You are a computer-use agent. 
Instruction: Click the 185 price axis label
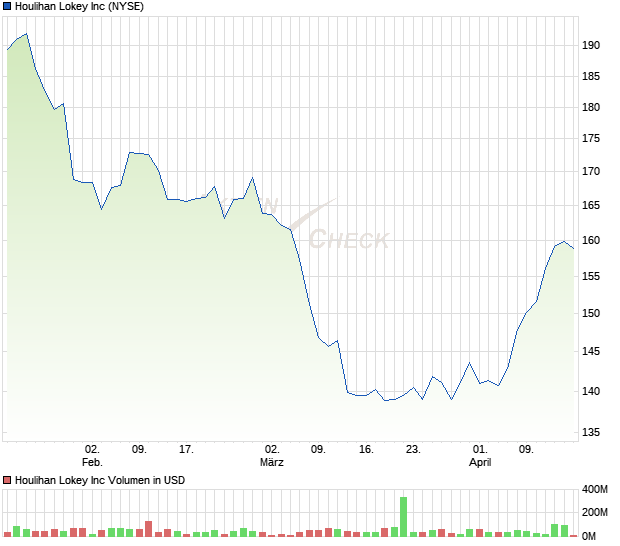tap(591, 76)
